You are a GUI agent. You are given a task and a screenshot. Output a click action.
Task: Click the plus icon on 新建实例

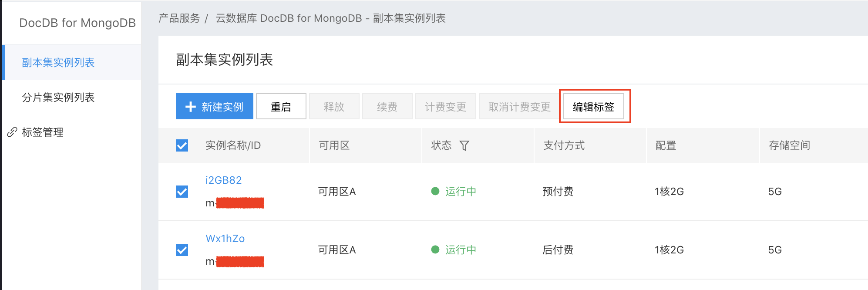tap(191, 107)
